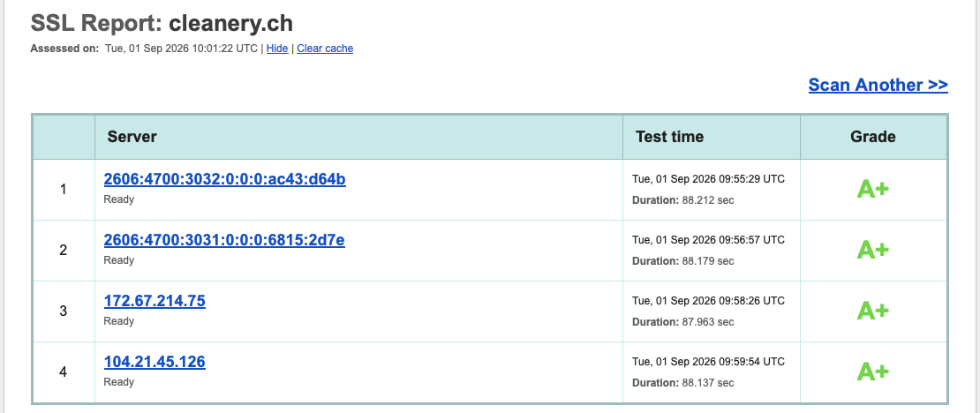Click the Grade column header
This screenshot has width=980, height=413.
click(872, 137)
